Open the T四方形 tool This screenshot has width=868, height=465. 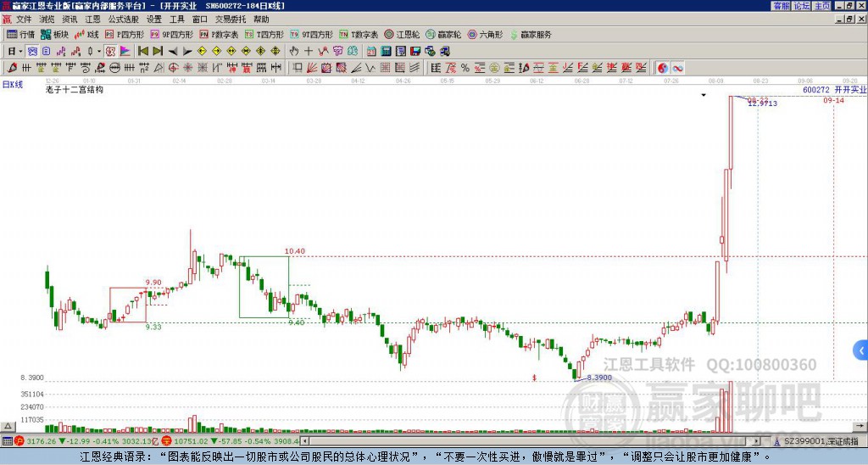[264, 34]
